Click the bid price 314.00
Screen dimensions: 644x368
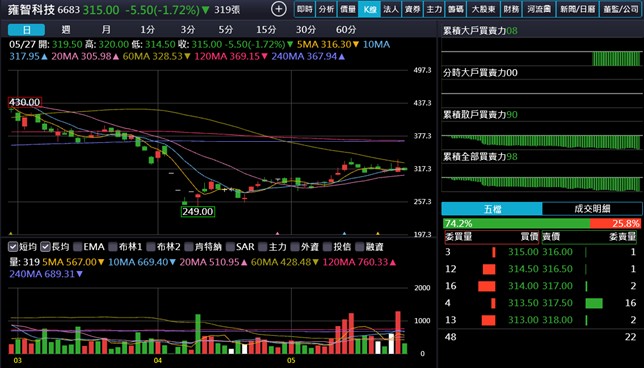(x=523, y=286)
